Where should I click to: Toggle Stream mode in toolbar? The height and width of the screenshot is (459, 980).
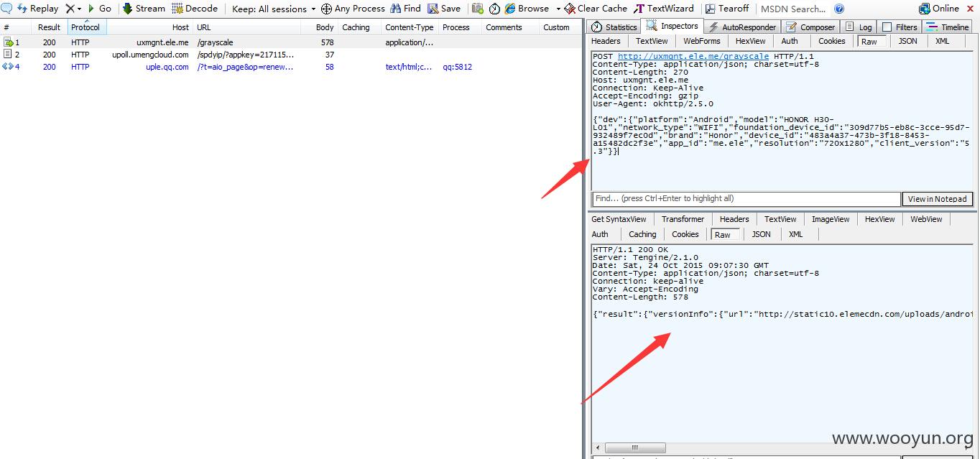coord(144,9)
